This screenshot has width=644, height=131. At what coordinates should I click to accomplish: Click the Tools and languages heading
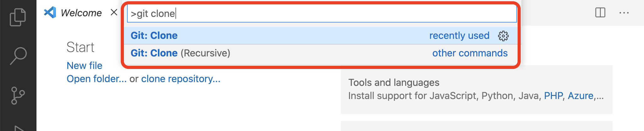(394, 82)
